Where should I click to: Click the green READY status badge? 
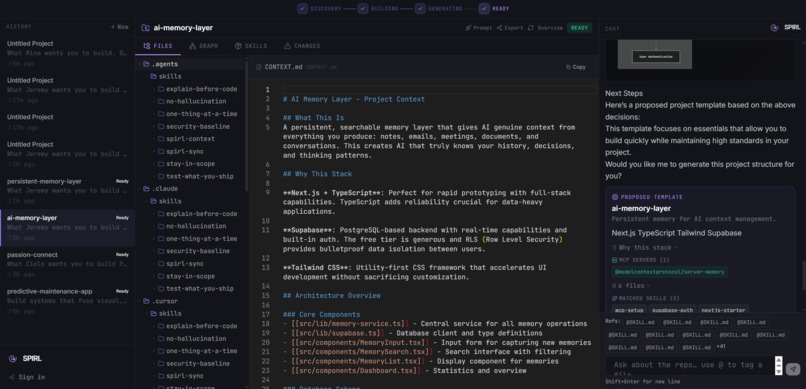click(579, 28)
